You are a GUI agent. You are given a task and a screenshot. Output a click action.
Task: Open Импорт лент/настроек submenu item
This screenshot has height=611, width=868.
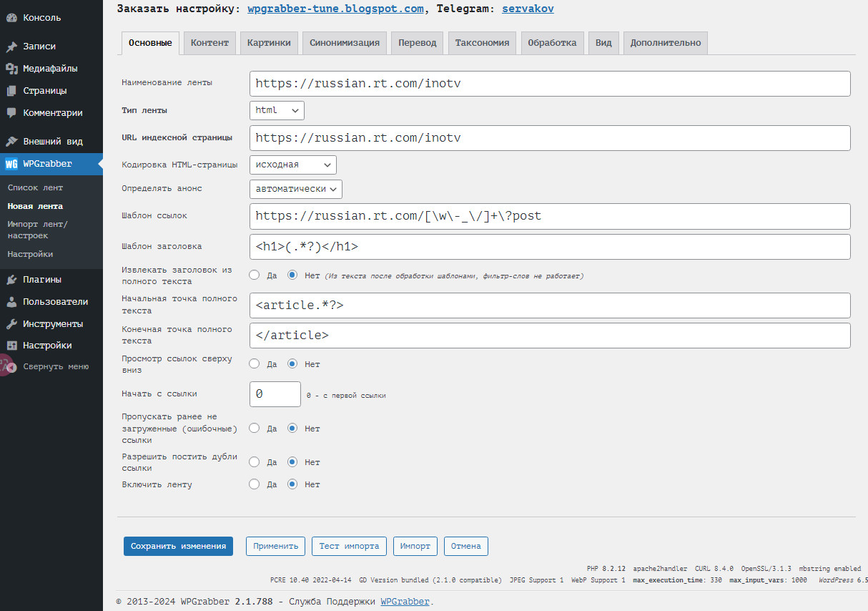(37, 230)
